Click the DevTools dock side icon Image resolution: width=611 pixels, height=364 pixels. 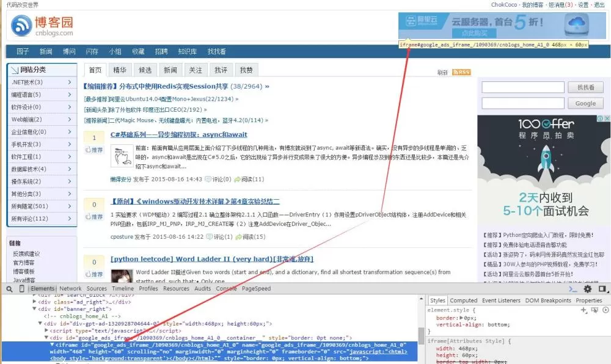pyautogui.click(x=602, y=289)
